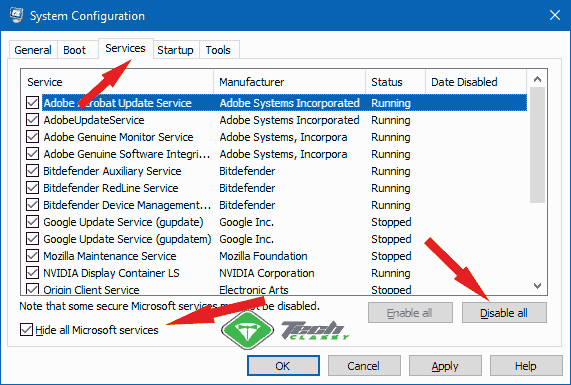Open the Tools tab
571x385 pixels.
click(218, 50)
